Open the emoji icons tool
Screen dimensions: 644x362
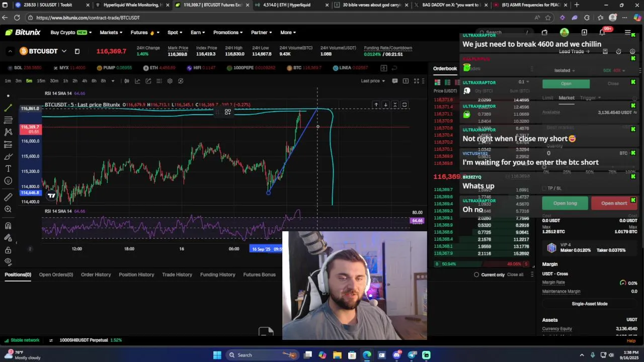pos(8,180)
